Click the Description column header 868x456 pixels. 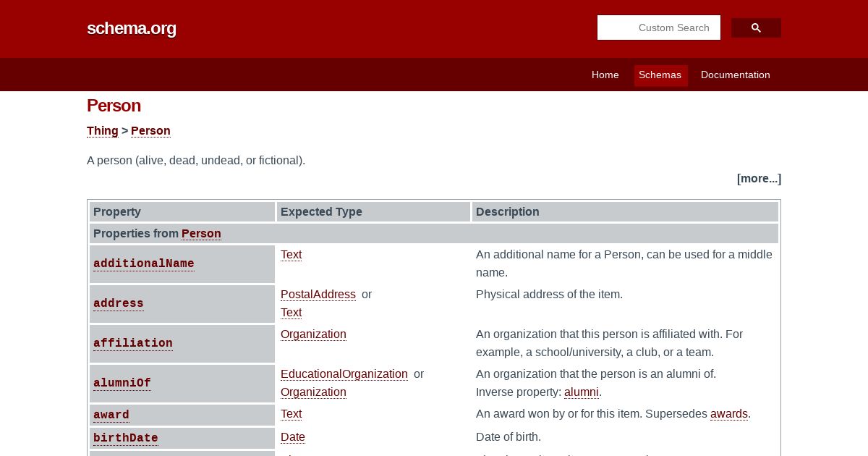625,212
